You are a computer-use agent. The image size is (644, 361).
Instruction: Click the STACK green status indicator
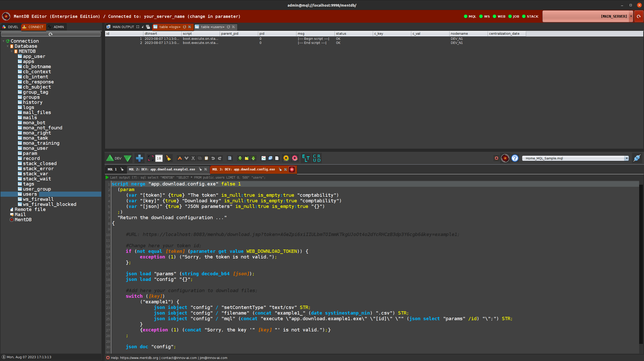pos(524,16)
